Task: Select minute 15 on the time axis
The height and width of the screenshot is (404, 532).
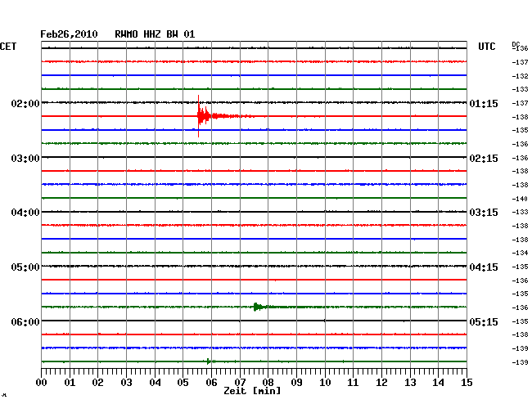Action: click(x=467, y=382)
